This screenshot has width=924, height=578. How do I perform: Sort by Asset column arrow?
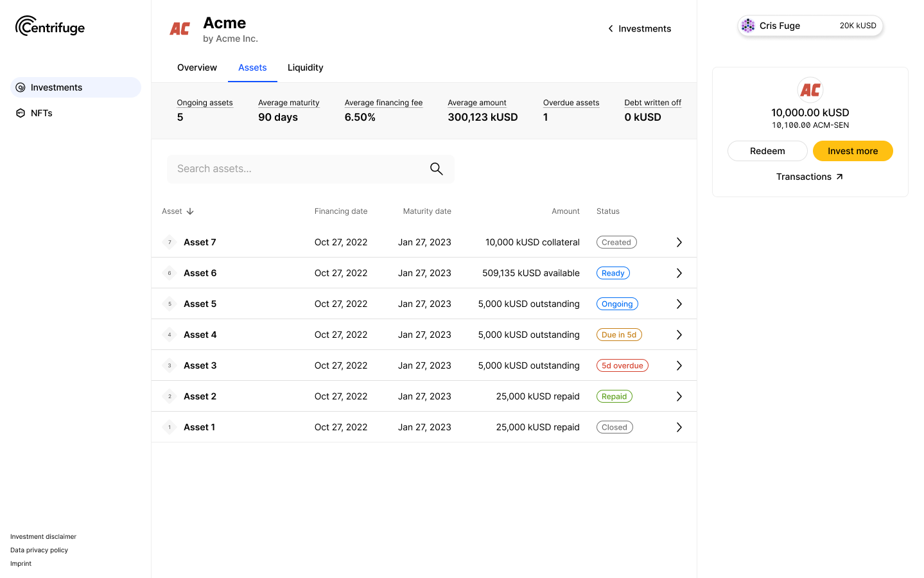coord(190,211)
